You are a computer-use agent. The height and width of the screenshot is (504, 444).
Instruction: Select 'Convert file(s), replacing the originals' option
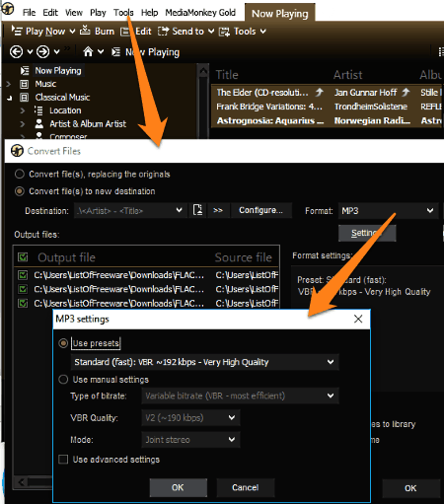[20, 174]
